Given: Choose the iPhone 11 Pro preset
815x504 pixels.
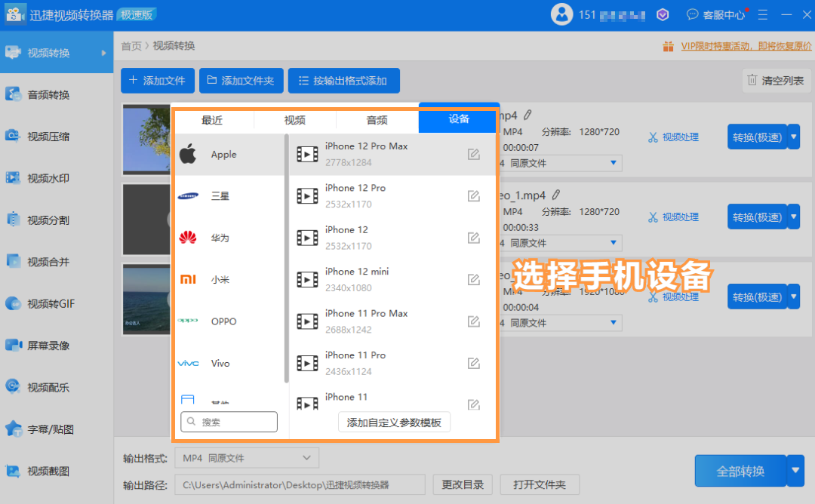Looking at the screenshot, I should pyautogui.click(x=392, y=363).
